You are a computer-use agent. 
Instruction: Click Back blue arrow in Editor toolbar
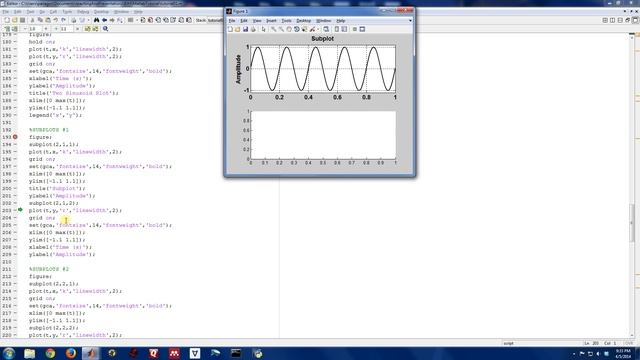tap(104, 20)
